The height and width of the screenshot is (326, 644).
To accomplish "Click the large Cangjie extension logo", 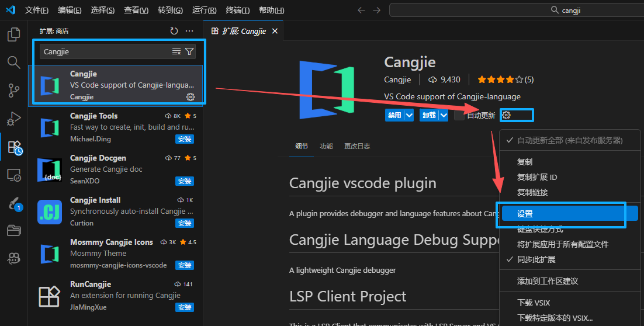I will (327, 89).
